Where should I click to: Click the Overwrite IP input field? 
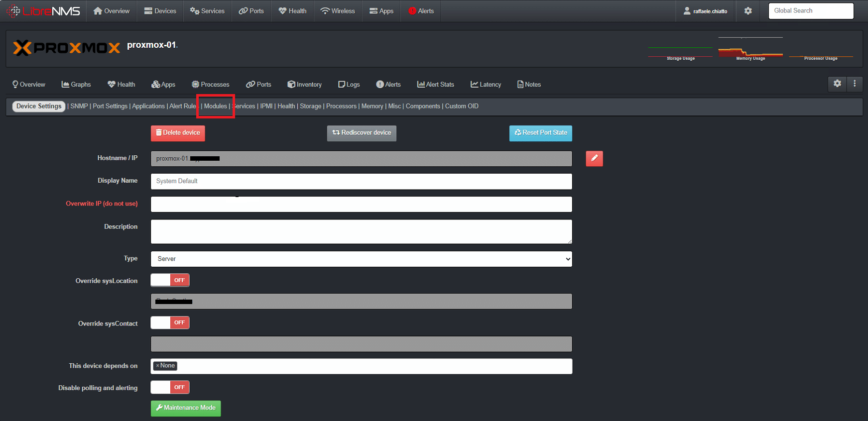coord(362,204)
